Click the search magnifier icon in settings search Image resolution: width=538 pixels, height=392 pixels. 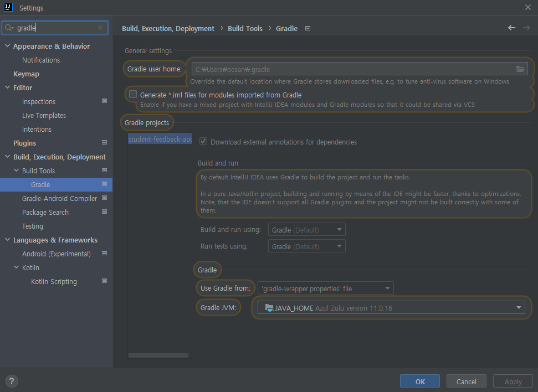(9, 28)
